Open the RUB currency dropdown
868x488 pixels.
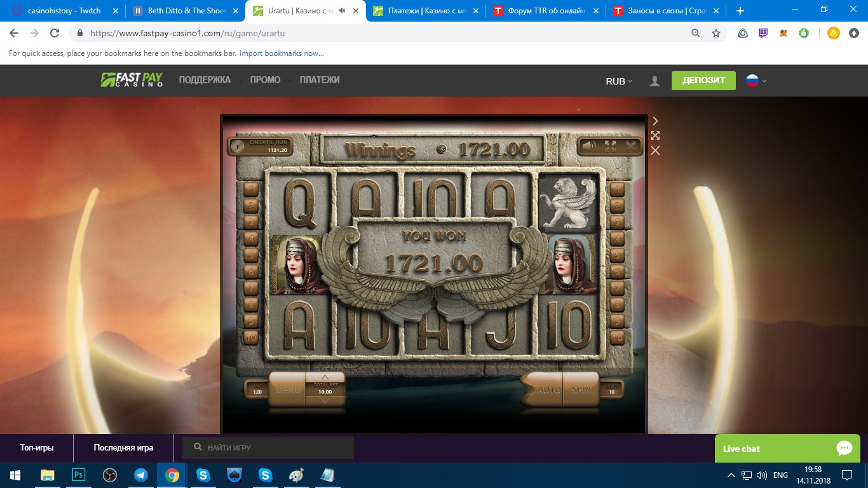[619, 81]
